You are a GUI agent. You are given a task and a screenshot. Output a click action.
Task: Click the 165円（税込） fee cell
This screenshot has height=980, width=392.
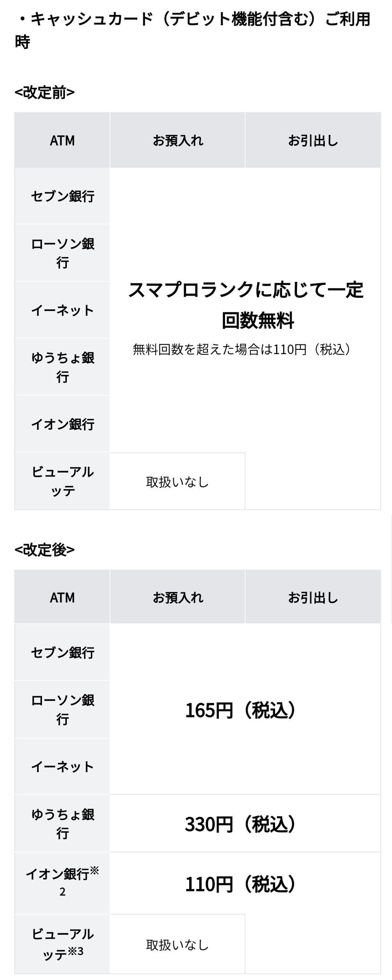pyautogui.click(x=241, y=710)
